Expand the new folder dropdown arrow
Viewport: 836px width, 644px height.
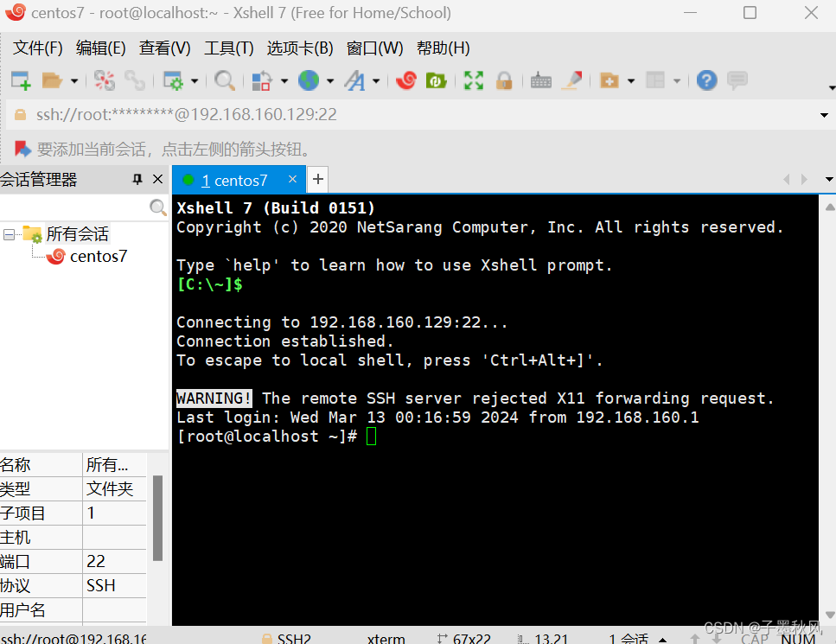(631, 81)
